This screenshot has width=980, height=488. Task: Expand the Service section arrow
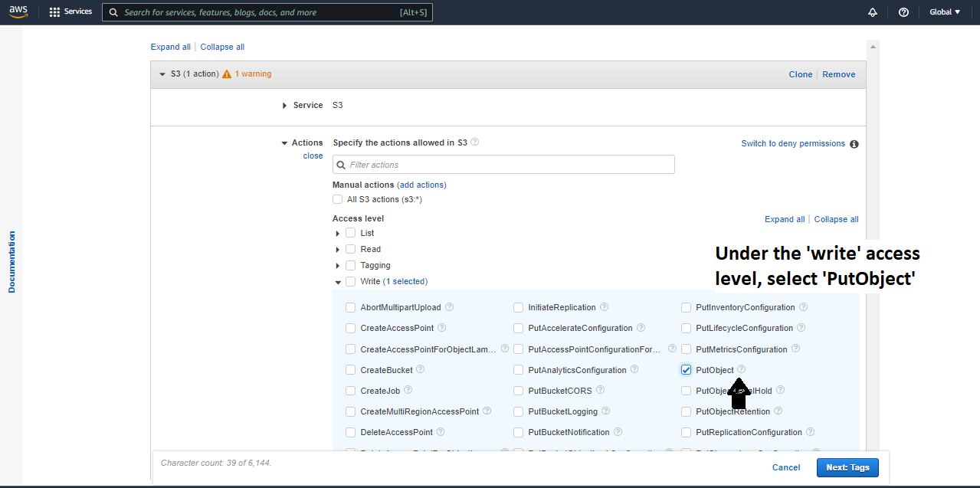[285, 106]
